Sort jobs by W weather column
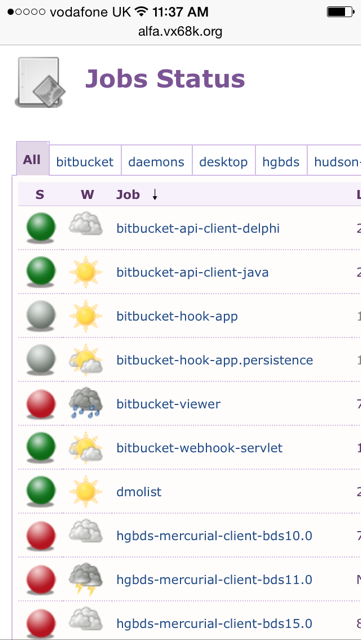Image resolution: width=361 pixels, height=640 pixels. pyautogui.click(x=87, y=195)
